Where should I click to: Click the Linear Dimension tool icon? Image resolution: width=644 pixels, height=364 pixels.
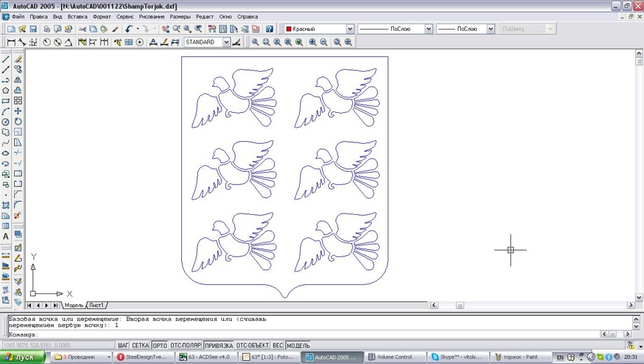(x=11, y=42)
